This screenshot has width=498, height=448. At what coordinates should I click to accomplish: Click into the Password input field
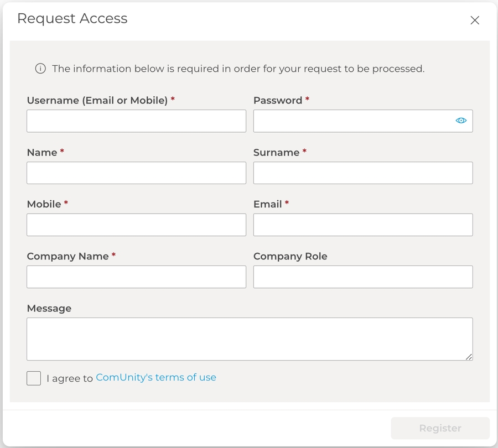352,121
